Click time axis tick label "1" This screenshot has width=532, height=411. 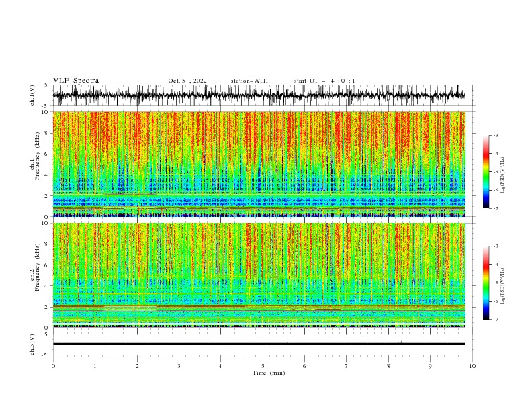tap(95, 366)
